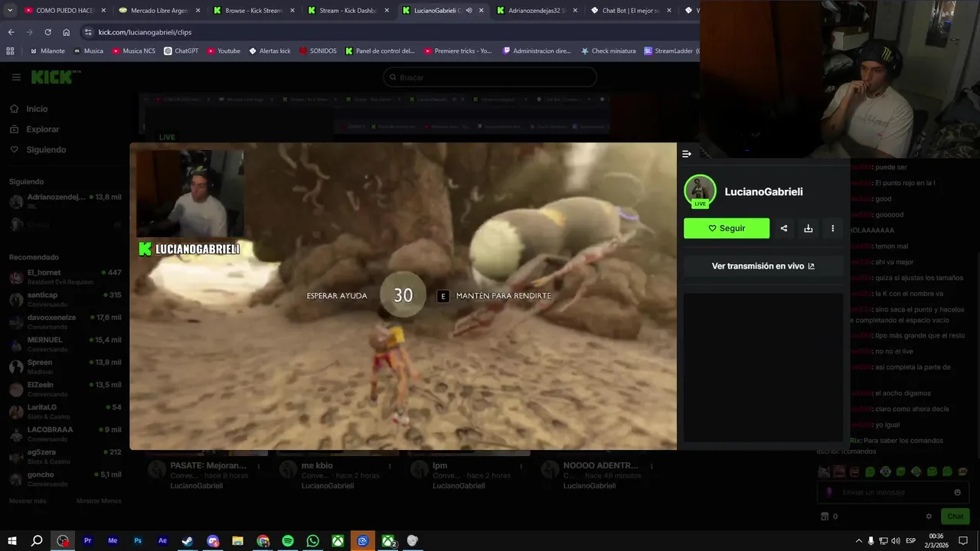Open the Chrome tab search dropdown

click(10, 11)
